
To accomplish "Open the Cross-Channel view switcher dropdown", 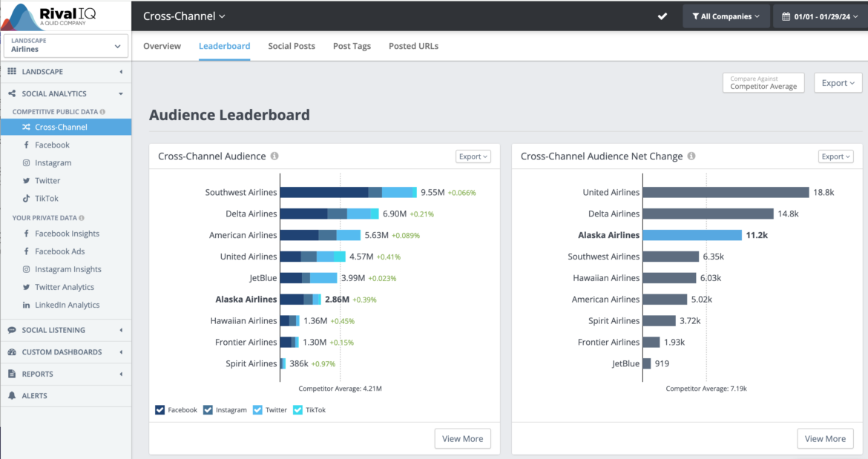I will click(x=184, y=16).
